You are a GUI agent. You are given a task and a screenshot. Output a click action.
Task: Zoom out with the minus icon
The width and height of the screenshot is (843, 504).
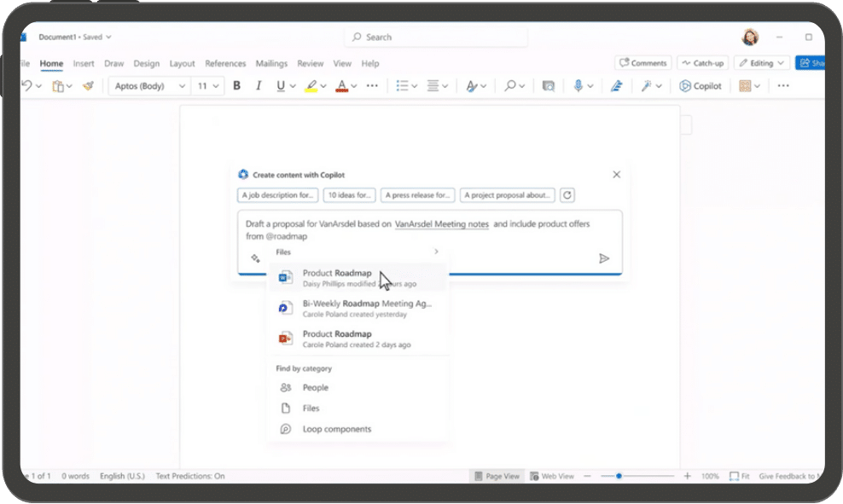[x=587, y=476]
